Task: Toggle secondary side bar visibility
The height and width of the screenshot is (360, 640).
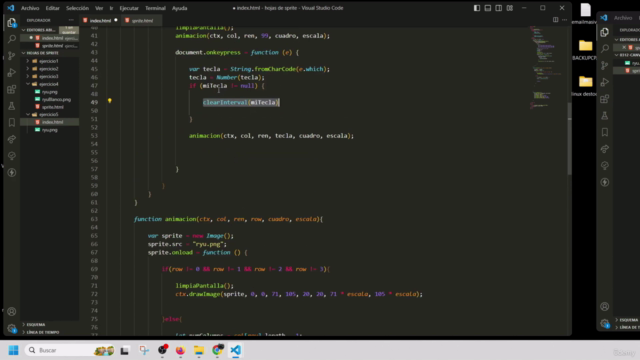Action: [499, 8]
